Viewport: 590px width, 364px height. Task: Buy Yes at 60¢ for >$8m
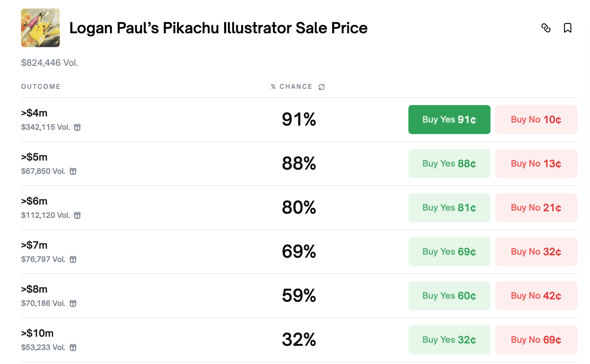click(x=449, y=295)
